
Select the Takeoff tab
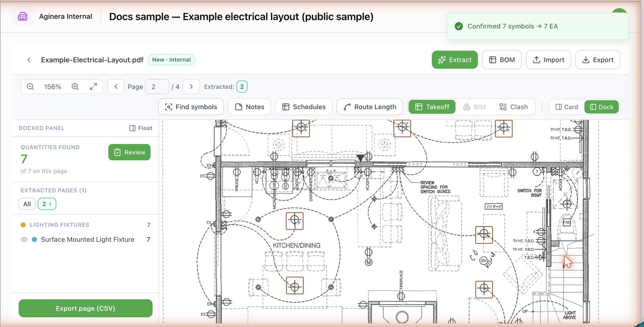(x=432, y=107)
